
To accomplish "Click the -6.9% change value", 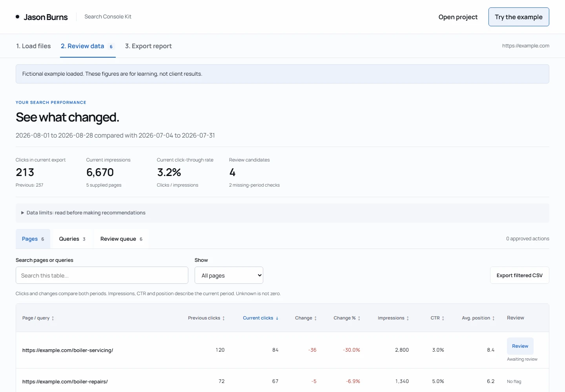I will (x=353, y=381).
